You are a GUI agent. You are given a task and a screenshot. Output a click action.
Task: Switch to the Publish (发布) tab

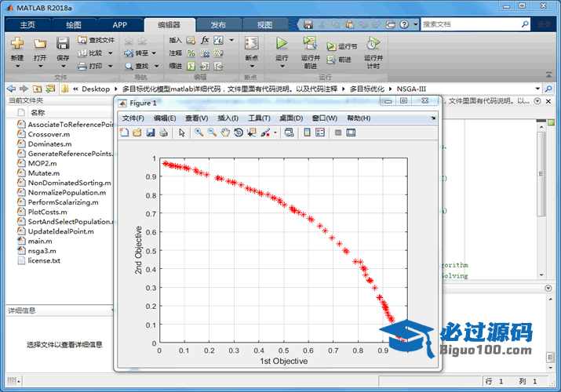(218, 24)
